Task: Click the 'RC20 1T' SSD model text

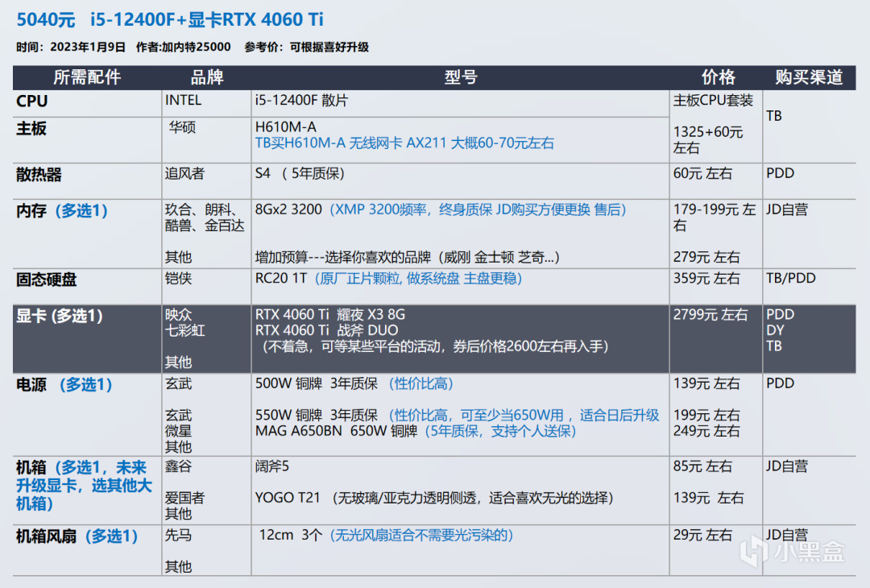Action: [281, 279]
